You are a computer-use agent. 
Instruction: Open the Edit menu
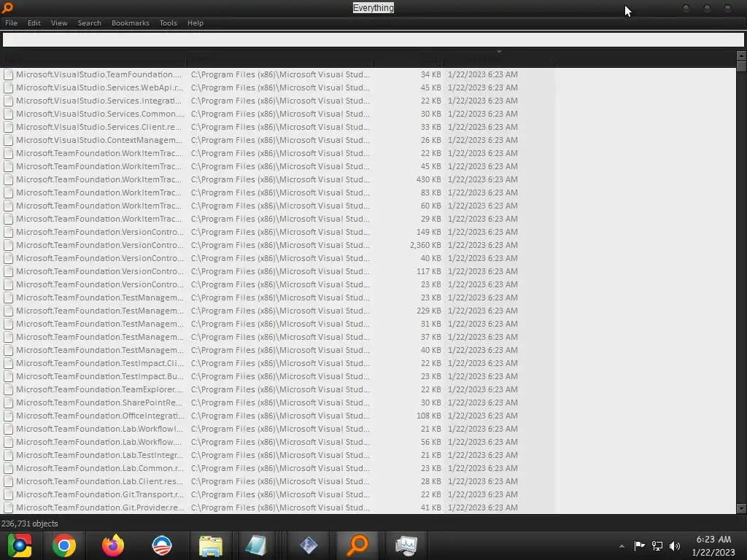tap(34, 23)
